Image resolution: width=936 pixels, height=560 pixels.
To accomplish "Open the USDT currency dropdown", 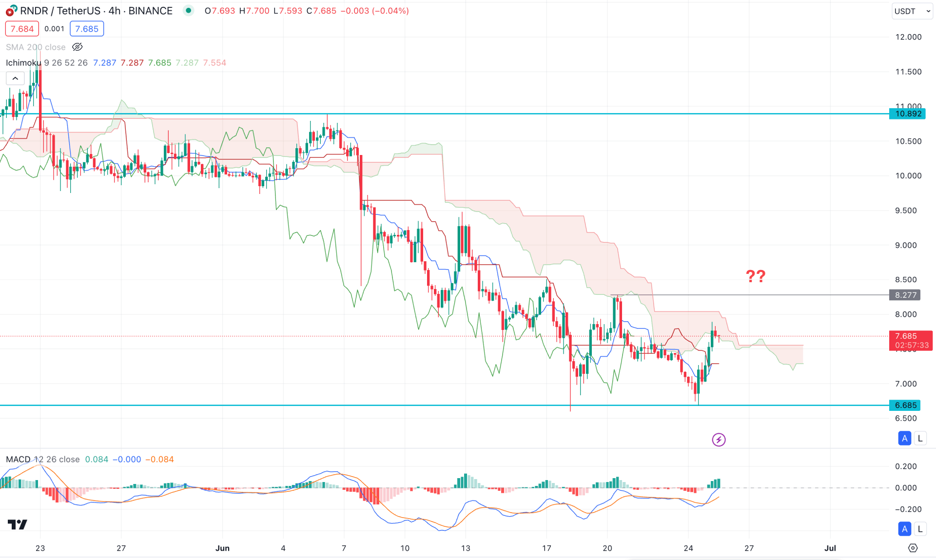I will point(912,11).
